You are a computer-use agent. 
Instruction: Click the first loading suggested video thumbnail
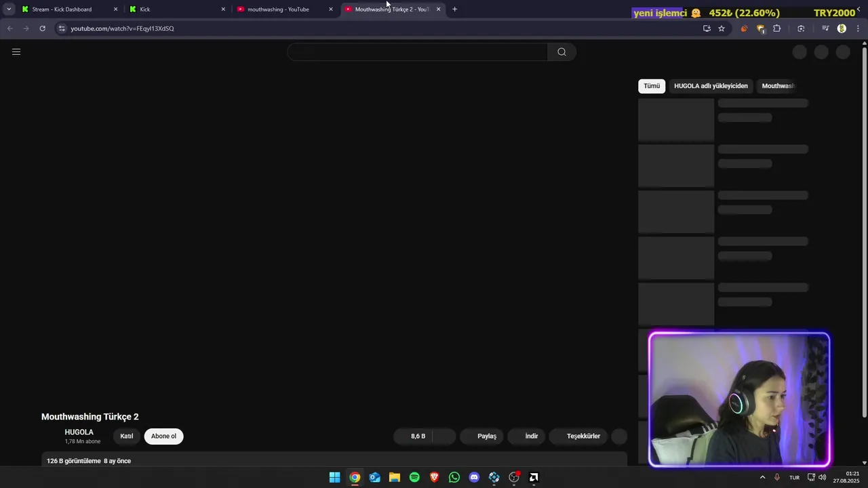676,120
